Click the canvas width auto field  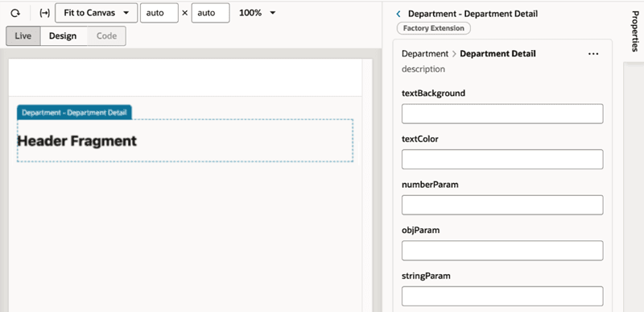(x=159, y=13)
